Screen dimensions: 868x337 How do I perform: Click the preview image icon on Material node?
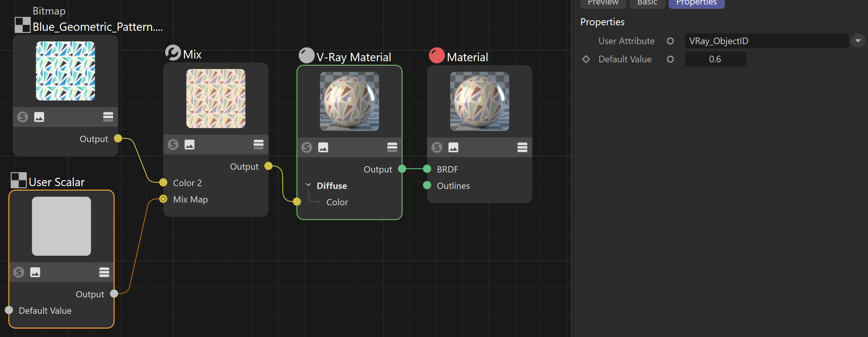453,147
